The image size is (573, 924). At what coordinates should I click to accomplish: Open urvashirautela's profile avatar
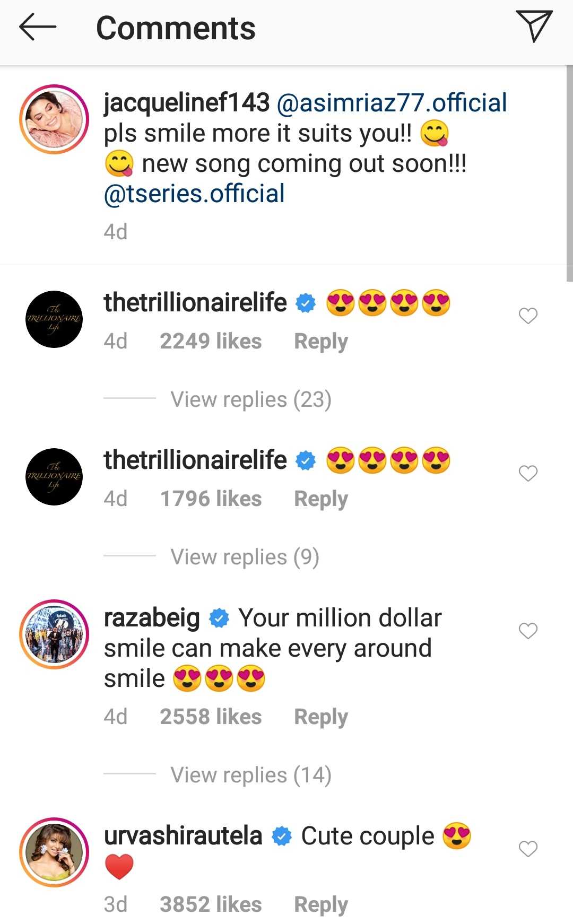pos(54,852)
